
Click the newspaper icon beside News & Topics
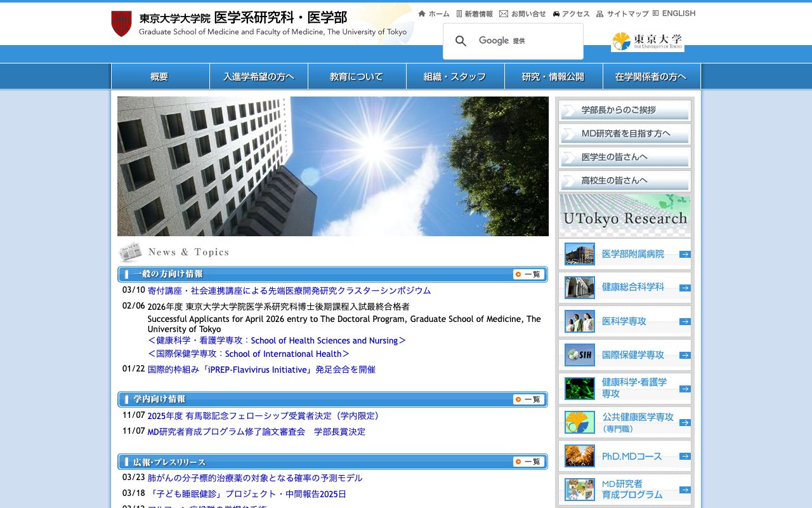(x=131, y=252)
